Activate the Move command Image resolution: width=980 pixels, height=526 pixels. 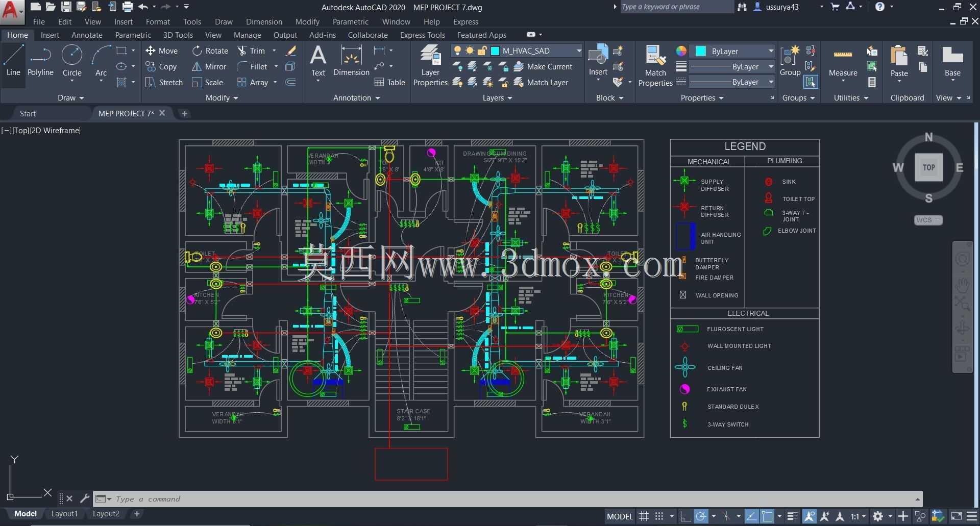(x=162, y=51)
